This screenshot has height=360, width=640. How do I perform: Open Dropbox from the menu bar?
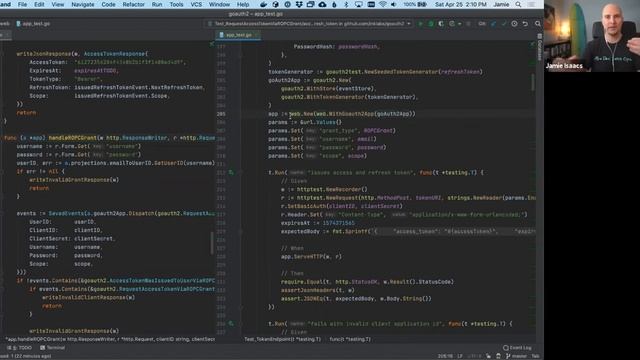coord(299,4)
